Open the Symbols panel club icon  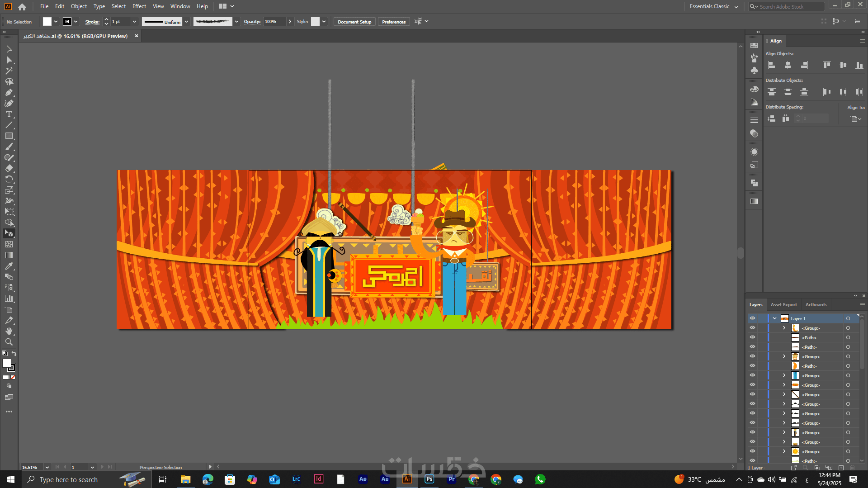754,71
